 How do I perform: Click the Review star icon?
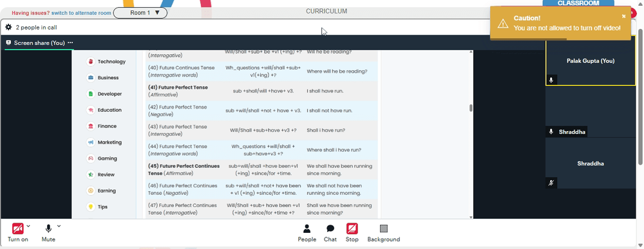click(90, 175)
